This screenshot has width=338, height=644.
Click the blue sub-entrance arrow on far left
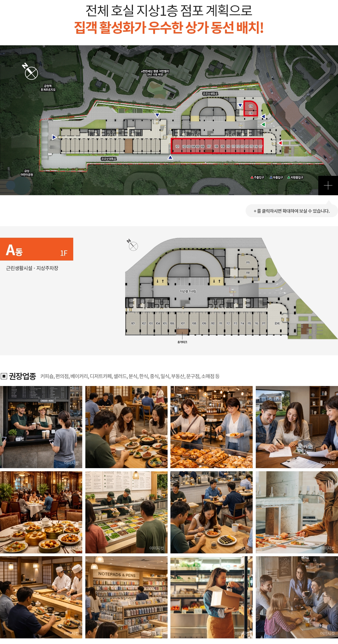coord(54,137)
